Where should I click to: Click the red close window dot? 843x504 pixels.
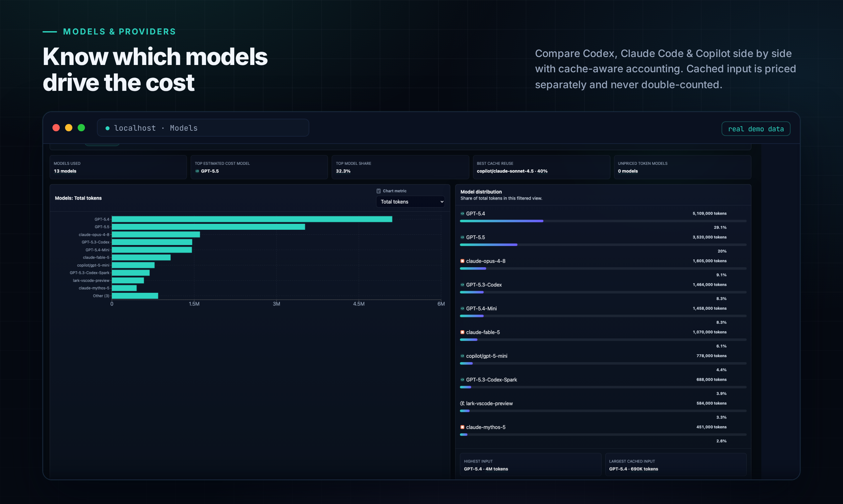[56, 128]
